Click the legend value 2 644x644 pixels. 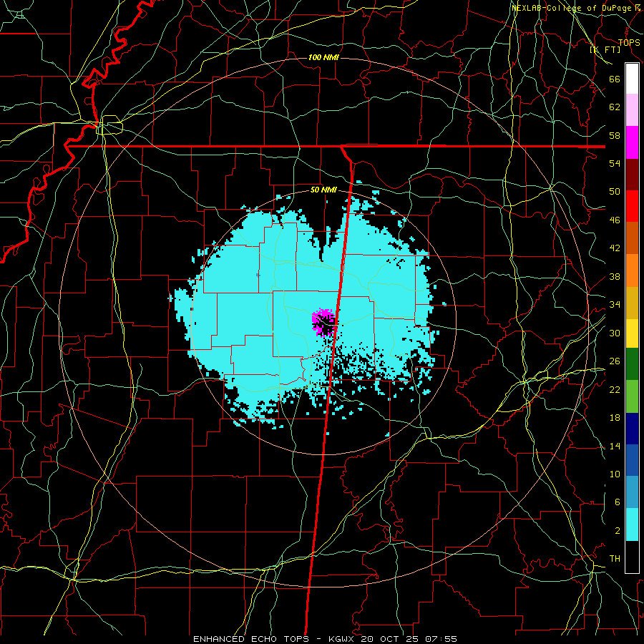tap(618, 531)
